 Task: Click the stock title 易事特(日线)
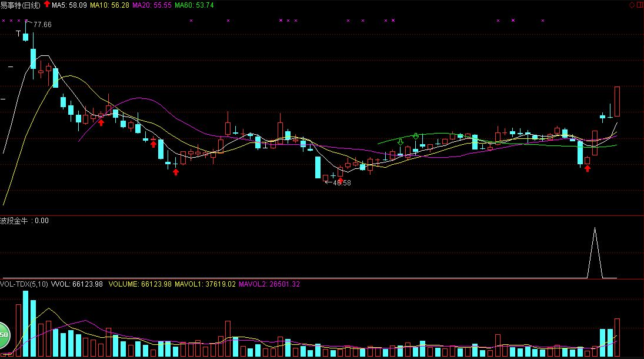(20, 5)
